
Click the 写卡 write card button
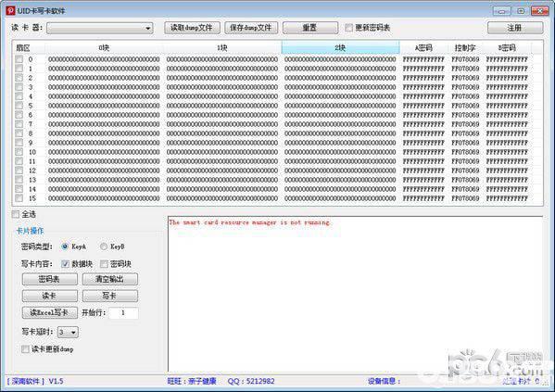(x=110, y=296)
